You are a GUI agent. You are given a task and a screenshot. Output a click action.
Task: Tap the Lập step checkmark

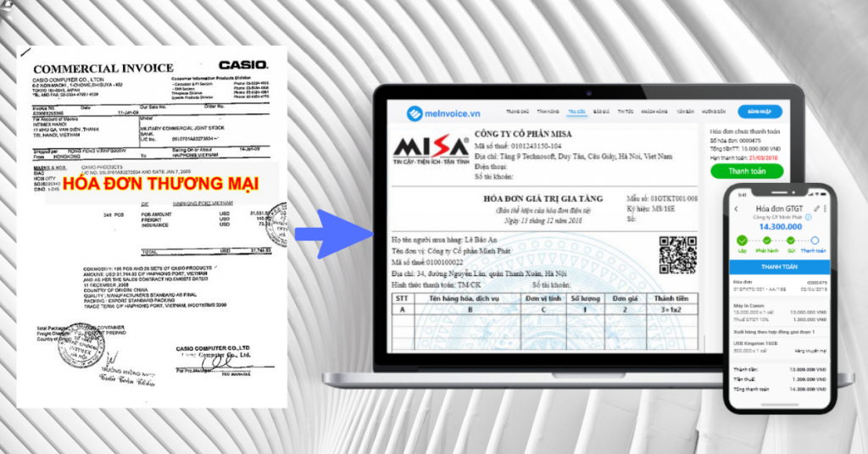pos(742,241)
